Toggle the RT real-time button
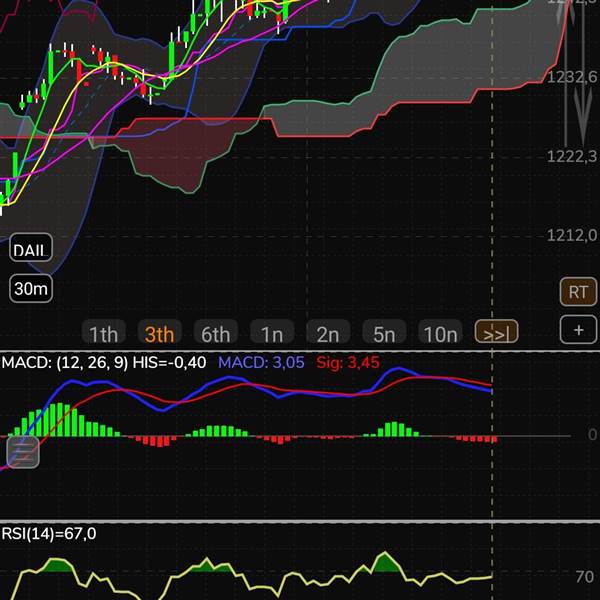The image size is (600, 600). (x=578, y=292)
